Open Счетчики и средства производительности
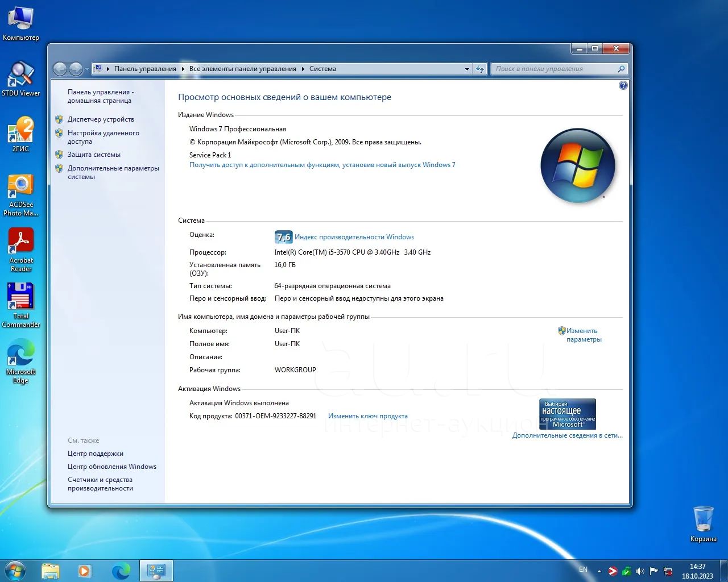The height and width of the screenshot is (582, 728). click(x=100, y=484)
